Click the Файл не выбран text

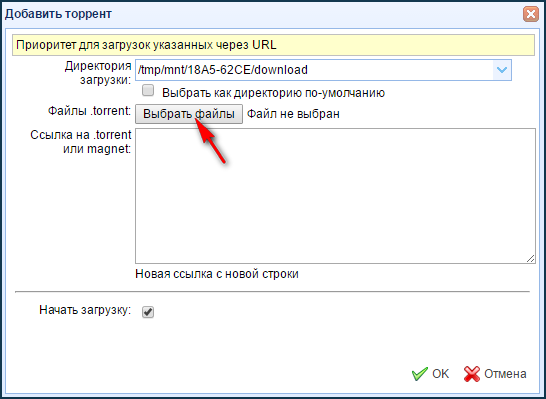[293, 114]
